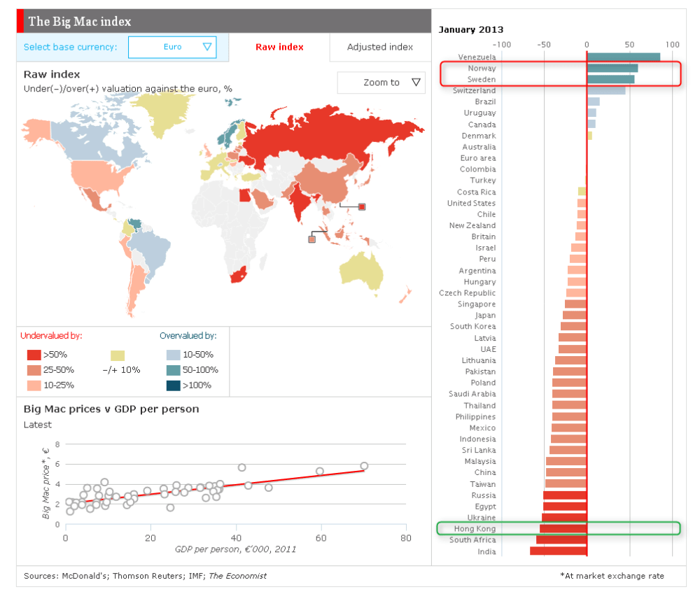Click the >50% undervalued red legend swatch
The width and height of the screenshot is (700, 594).
point(33,355)
